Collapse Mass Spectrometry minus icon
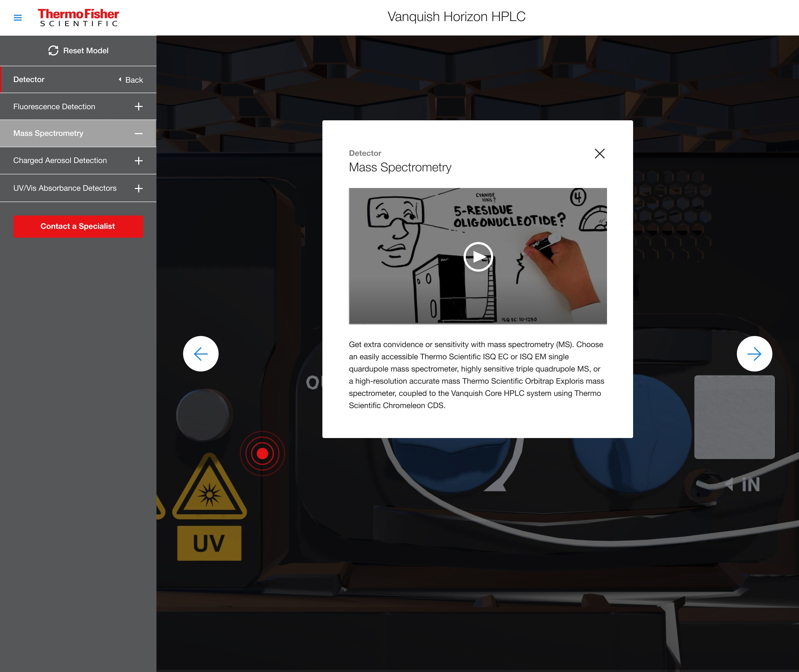 pyautogui.click(x=139, y=134)
